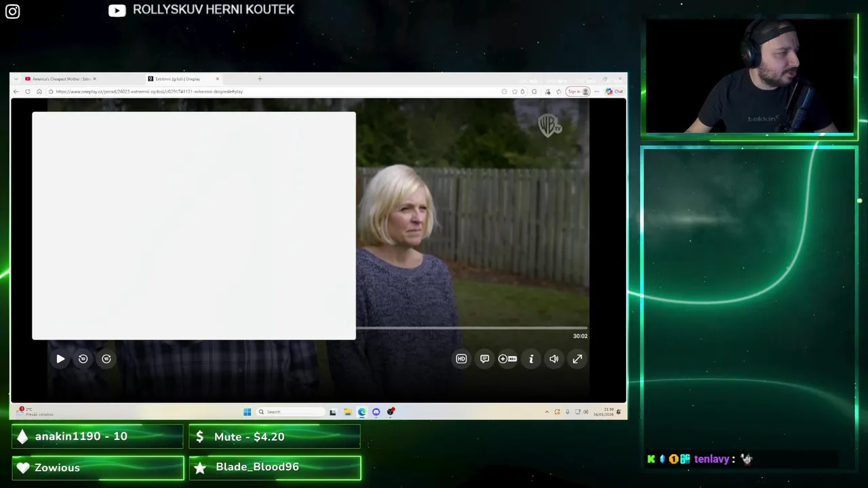Screen dimensions: 868x488
Task: Select the Mute - $4.20 donation panel
Action: [274, 436]
